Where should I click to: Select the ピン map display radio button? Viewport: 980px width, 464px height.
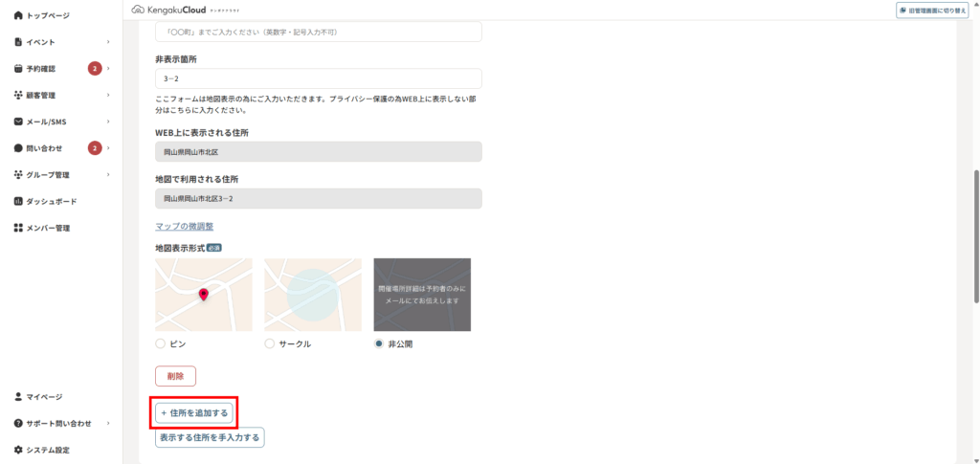point(161,343)
